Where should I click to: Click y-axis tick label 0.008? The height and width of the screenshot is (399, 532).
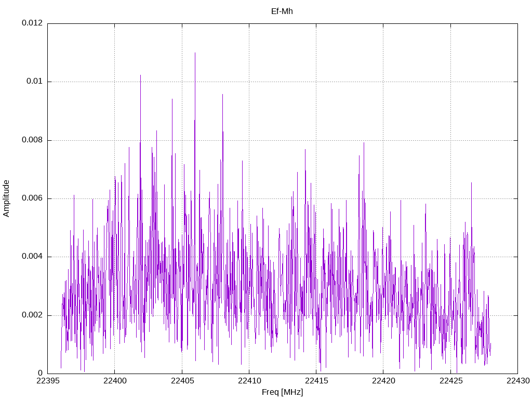click(x=33, y=140)
